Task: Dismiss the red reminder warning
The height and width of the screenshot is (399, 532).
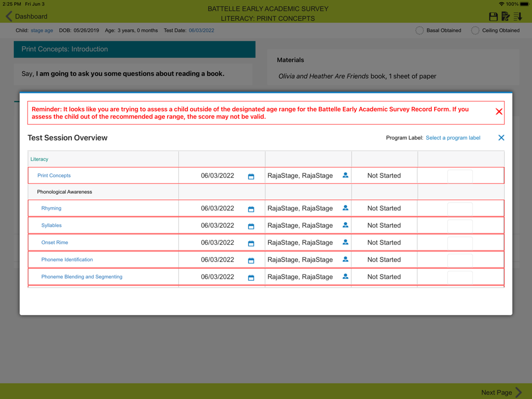Action: coord(499,112)
